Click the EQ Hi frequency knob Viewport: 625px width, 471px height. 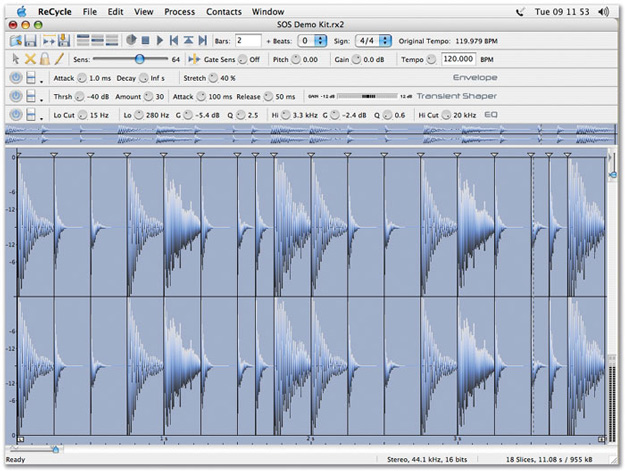point(285,115)
